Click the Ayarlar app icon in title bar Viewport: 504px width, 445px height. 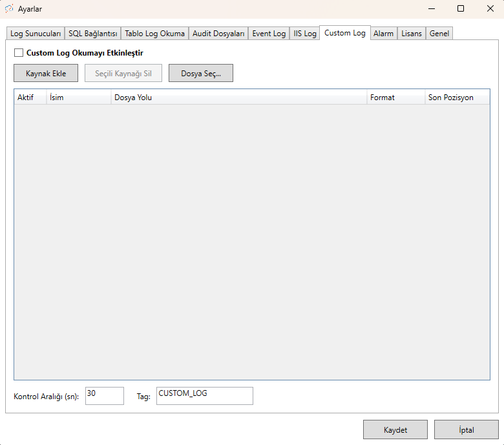pos(9,9)
